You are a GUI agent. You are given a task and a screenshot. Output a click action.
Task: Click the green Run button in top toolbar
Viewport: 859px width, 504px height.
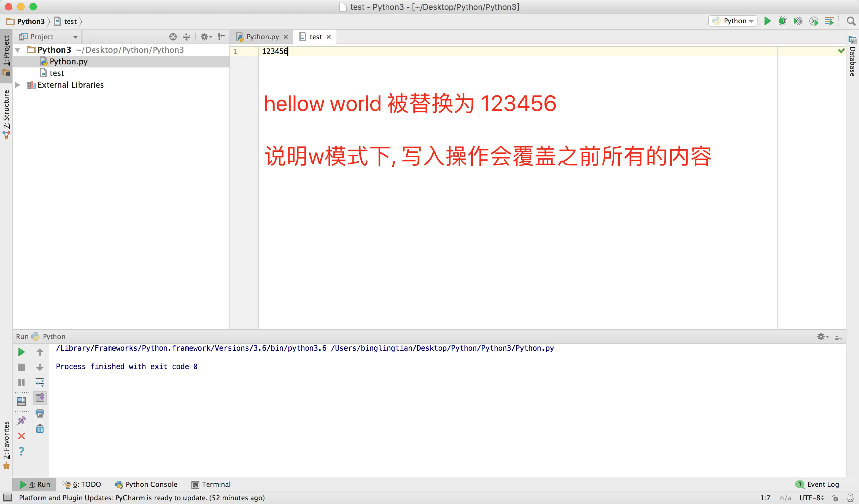coord(767,21)
